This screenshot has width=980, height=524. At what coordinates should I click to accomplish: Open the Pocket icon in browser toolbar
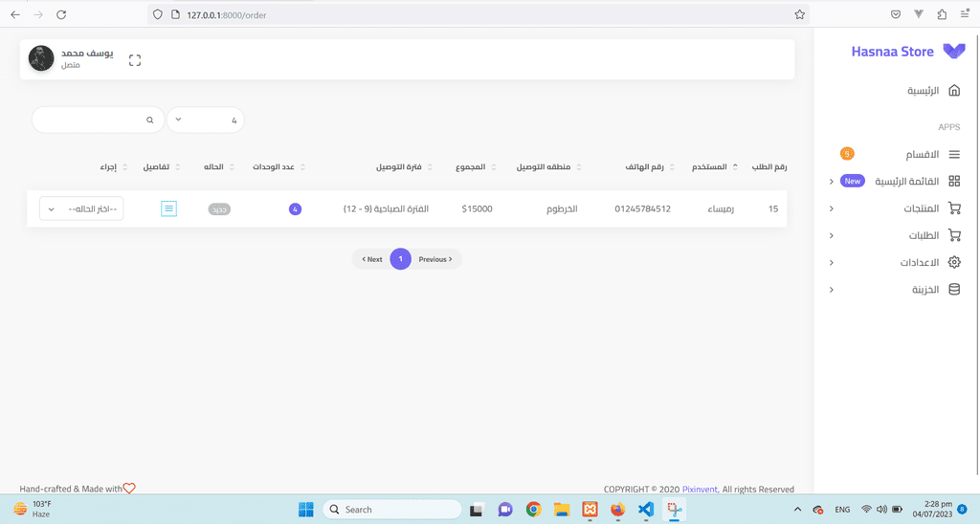click(896, 14)
